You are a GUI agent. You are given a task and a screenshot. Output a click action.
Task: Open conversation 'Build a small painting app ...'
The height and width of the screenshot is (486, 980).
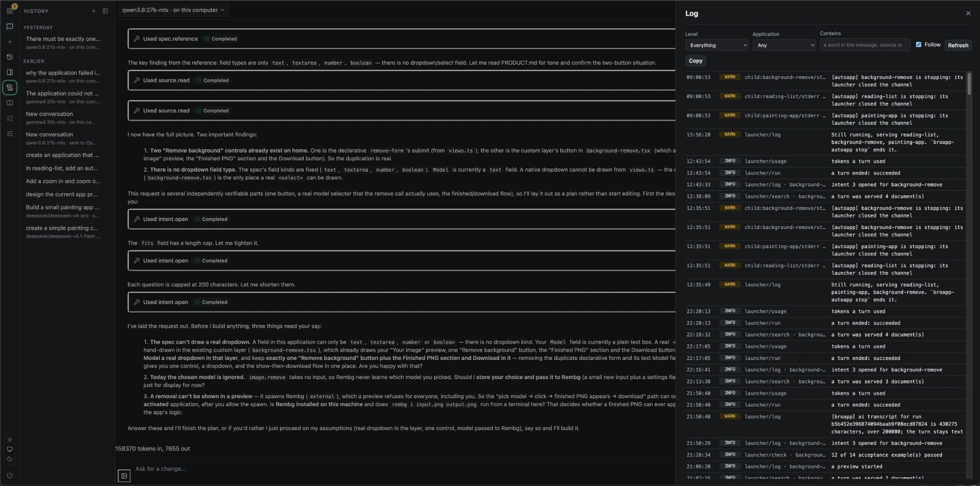[63, 211]
